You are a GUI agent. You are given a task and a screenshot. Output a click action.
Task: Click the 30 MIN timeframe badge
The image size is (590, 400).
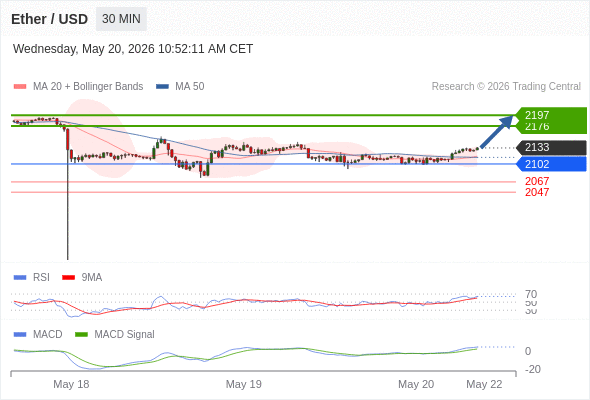[x=121, y=19]
